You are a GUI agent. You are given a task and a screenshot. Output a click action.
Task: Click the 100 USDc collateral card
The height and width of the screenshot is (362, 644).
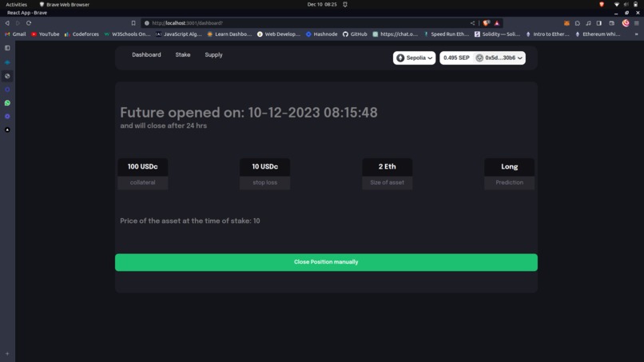(142, 174)
